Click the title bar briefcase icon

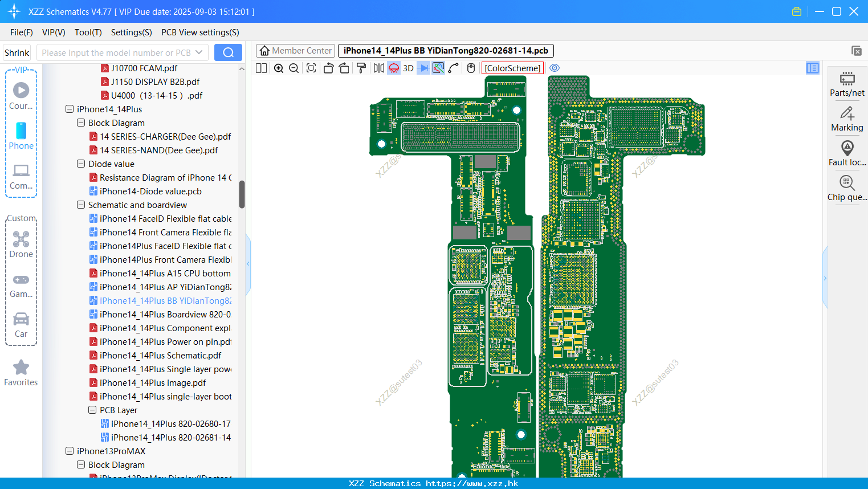tap(797, 11)
